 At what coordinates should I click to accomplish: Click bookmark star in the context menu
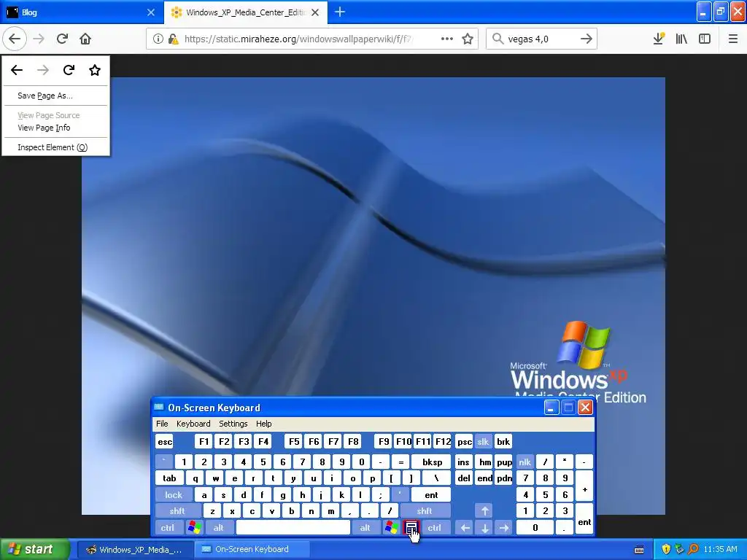coord(95,71)
